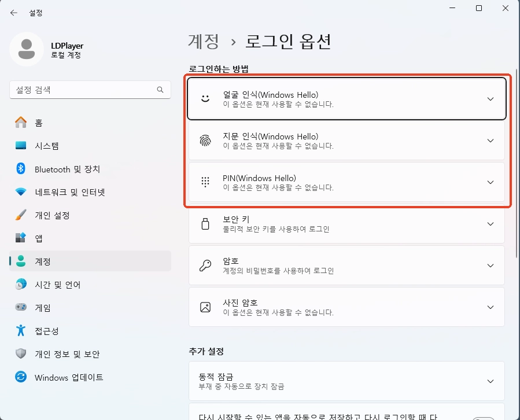Click the LDPlayer user avatar icon
Viewport: 520px width, 420px height.
[x=27, y=49]
